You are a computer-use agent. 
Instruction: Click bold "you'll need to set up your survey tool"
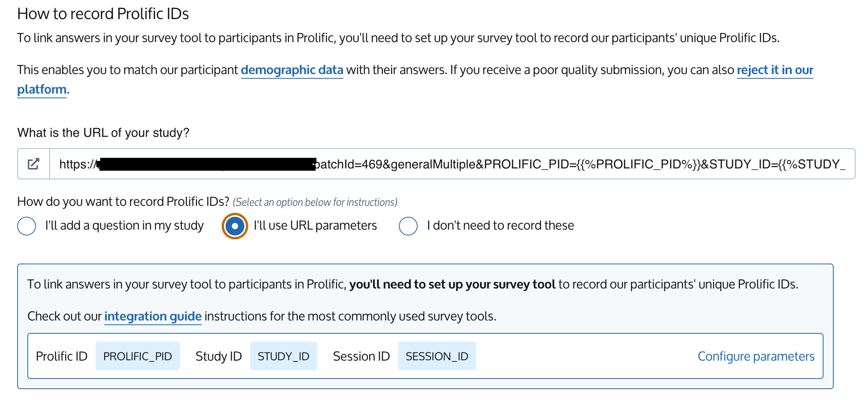452,284
